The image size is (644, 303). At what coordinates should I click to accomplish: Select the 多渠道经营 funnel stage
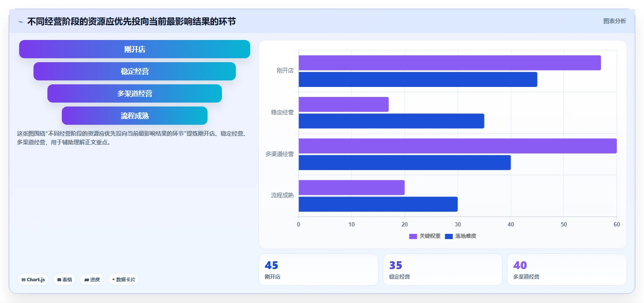(x=134, y=93)
